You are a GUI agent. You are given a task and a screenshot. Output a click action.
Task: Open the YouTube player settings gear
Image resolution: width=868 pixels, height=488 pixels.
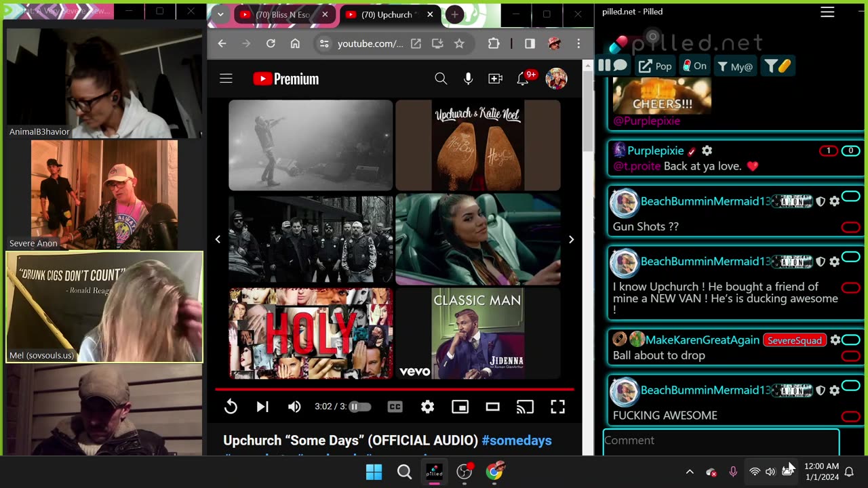(427, 407)
